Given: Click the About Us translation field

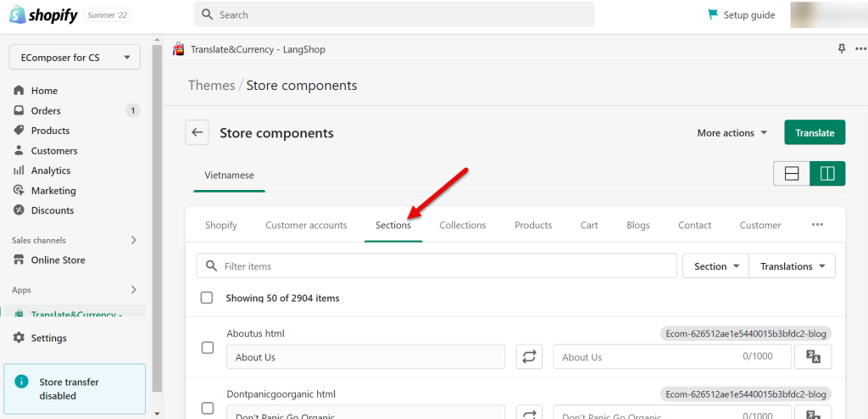Looking at the screenshot, I should (672, 356).
